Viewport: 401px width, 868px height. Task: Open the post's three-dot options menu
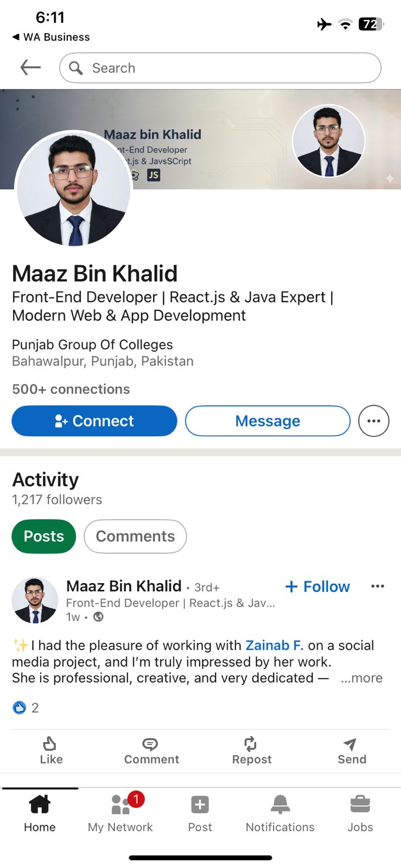pos(378,586)
